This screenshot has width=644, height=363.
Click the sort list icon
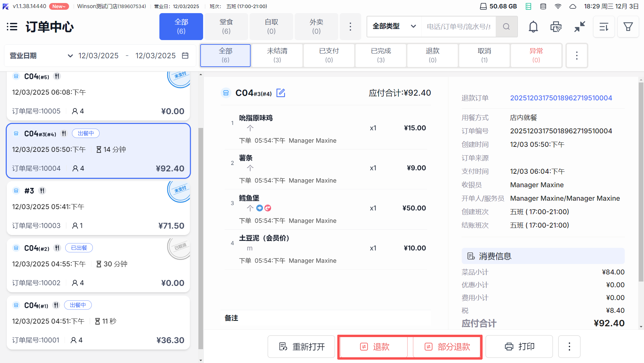604,27
